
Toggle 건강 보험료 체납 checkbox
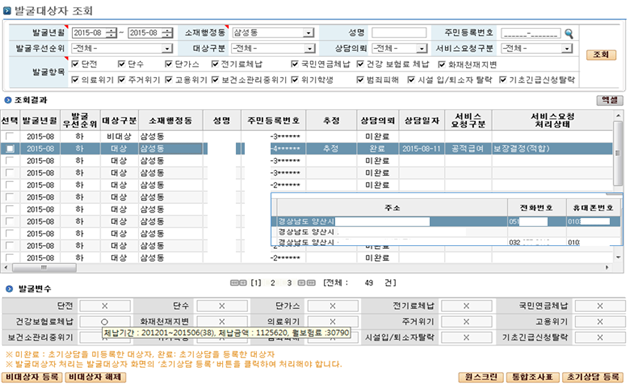[x=360, y=64]
